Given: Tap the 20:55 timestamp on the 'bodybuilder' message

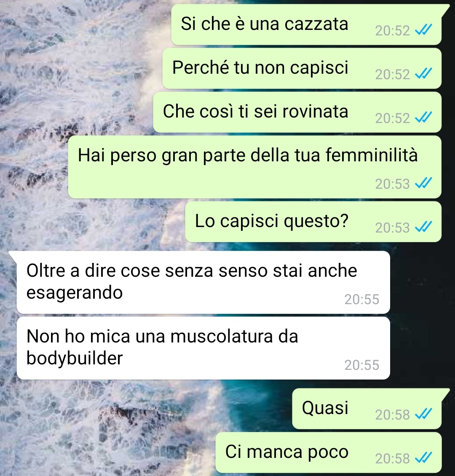Looking at the screenshot, I should (x=362, y=365).
